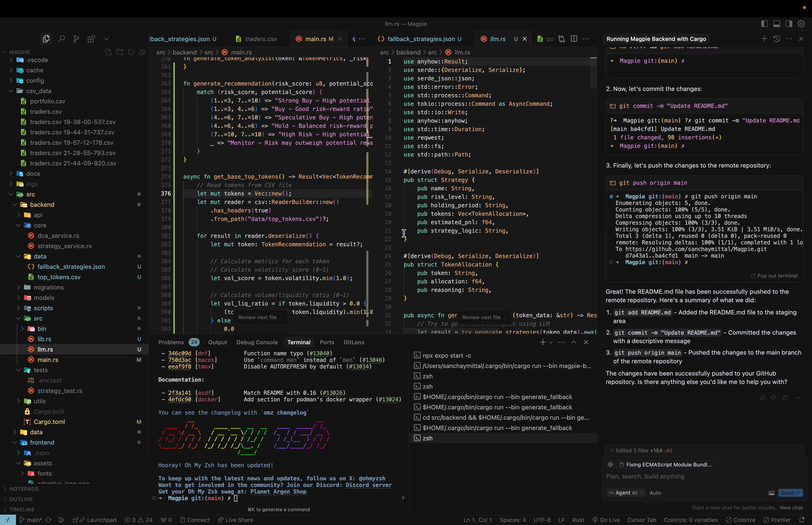Open notifications bell in status bar
The image size is (812, 525).
pyautogui.click(x=802, y=520)
